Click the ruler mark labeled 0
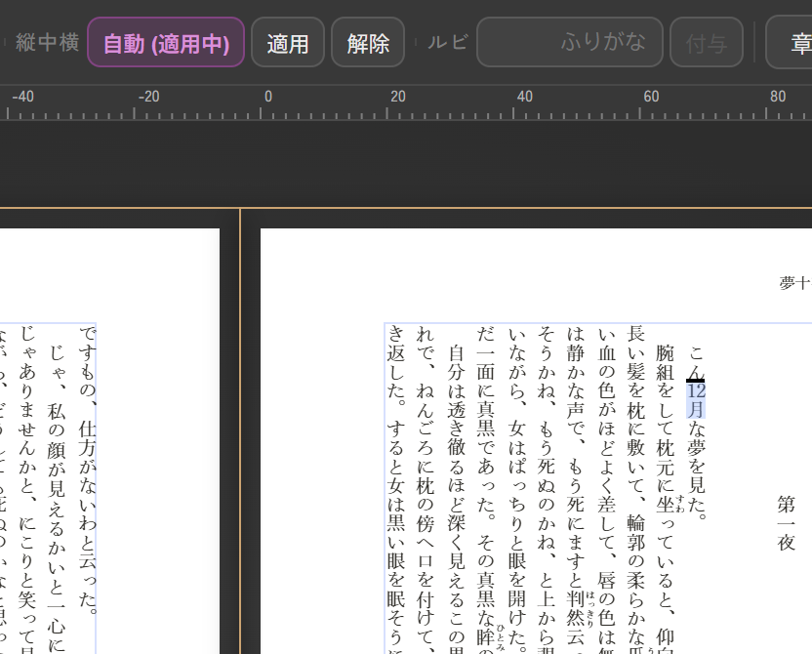Viewport: 812px width, 654px height. (267, 97)
